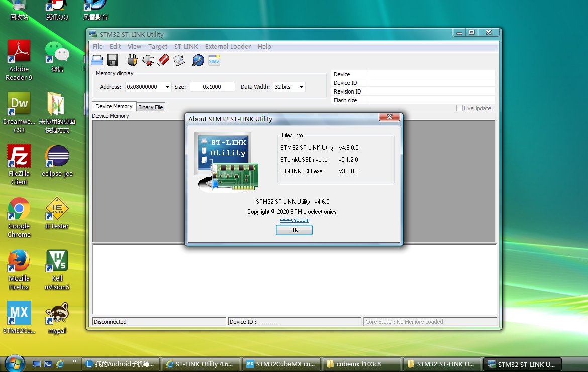This screenshot has height=372, width=588.
Task: Click the ST-LINK Utility logo image
Action: pos(227,162)
